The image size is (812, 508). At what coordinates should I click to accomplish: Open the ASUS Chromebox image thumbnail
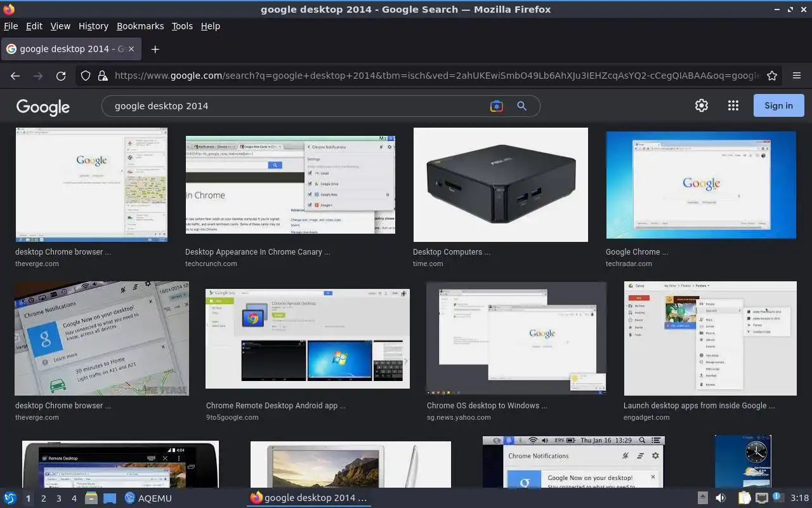coord(501,185)
